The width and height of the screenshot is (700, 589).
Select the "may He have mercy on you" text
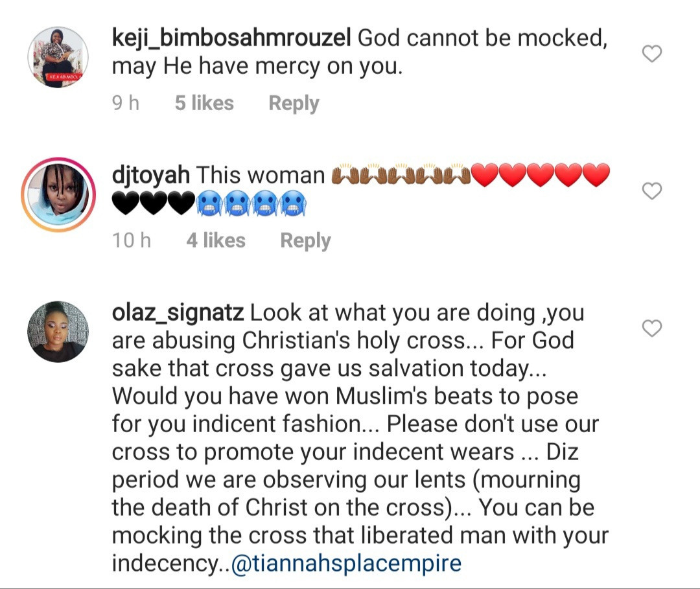257,67
